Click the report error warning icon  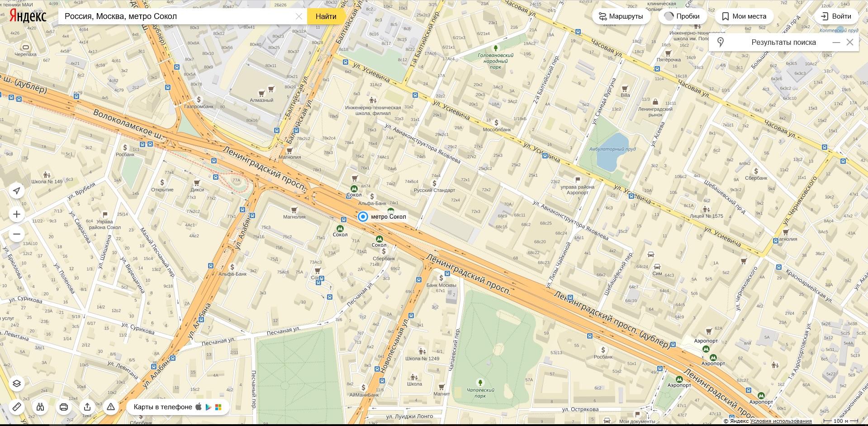coord(111,407)
